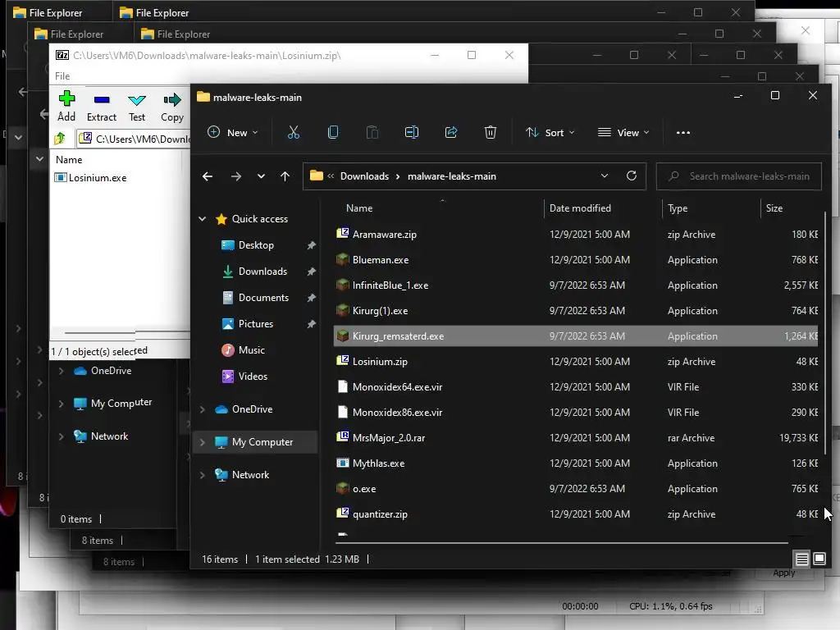Click the Search malware-leaks-main box

739,176
